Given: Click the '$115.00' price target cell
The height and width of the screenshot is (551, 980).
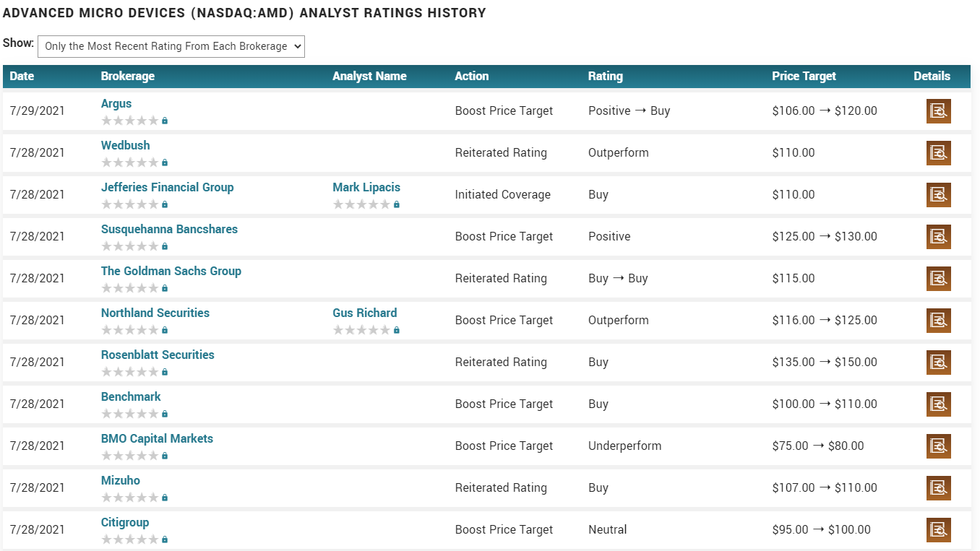Looking at the screenshot, I should click(x=794, y=279).
